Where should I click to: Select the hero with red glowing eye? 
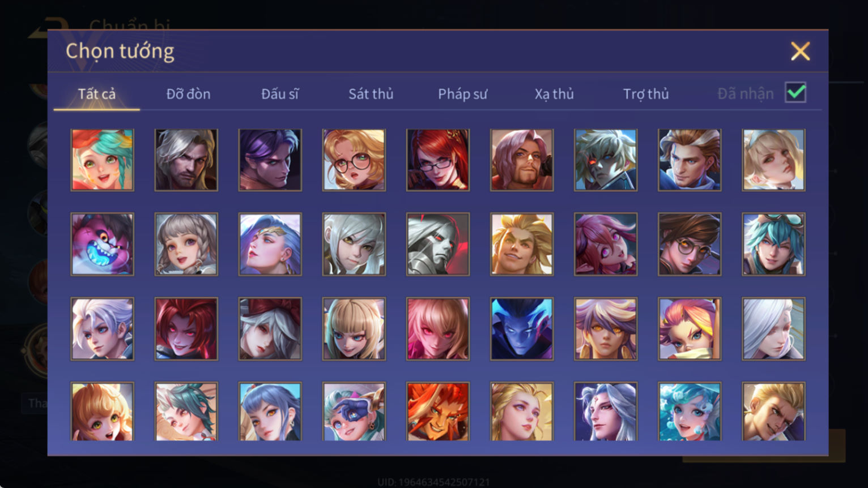[x=606, y=160]
